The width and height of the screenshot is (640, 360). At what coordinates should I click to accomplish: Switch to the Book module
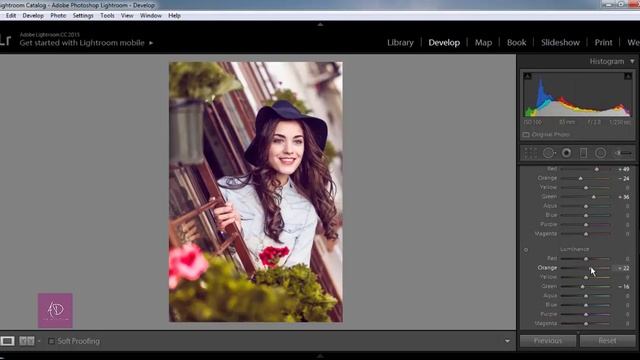point(516,42)
